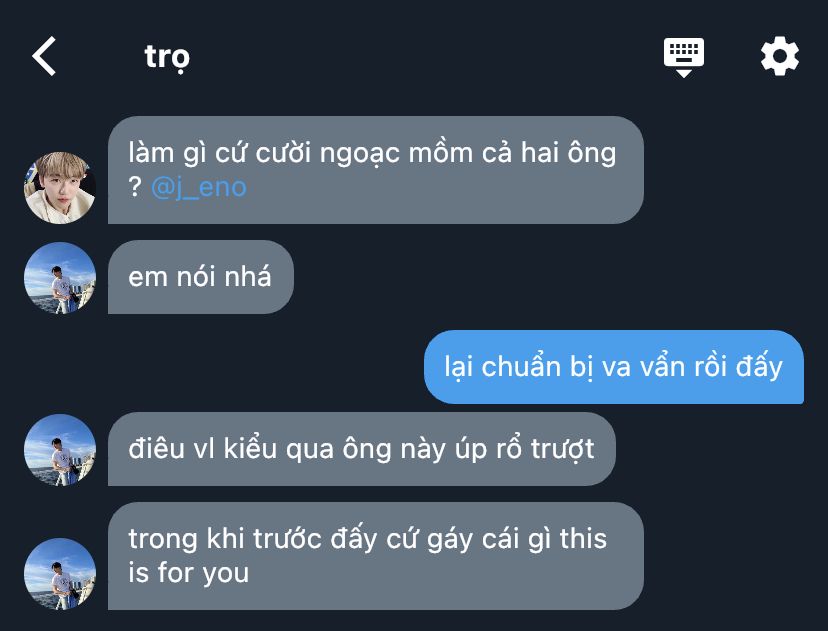828x631 pixels.
Task: Select "điêu vl kiểu qua ông này" bubble
Action: [x=362, y=449]
